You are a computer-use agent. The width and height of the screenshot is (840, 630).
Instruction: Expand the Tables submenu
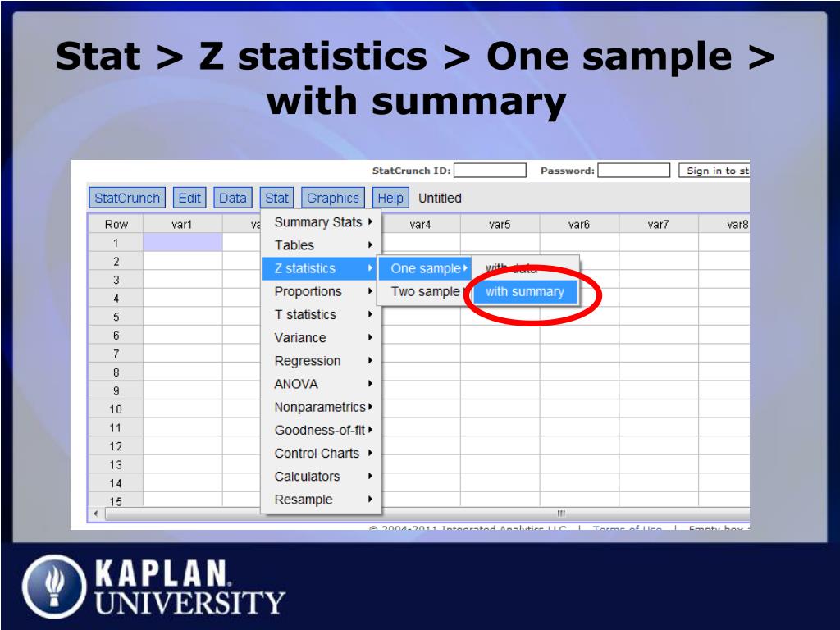pyautogui.click(x=322, y=244)
